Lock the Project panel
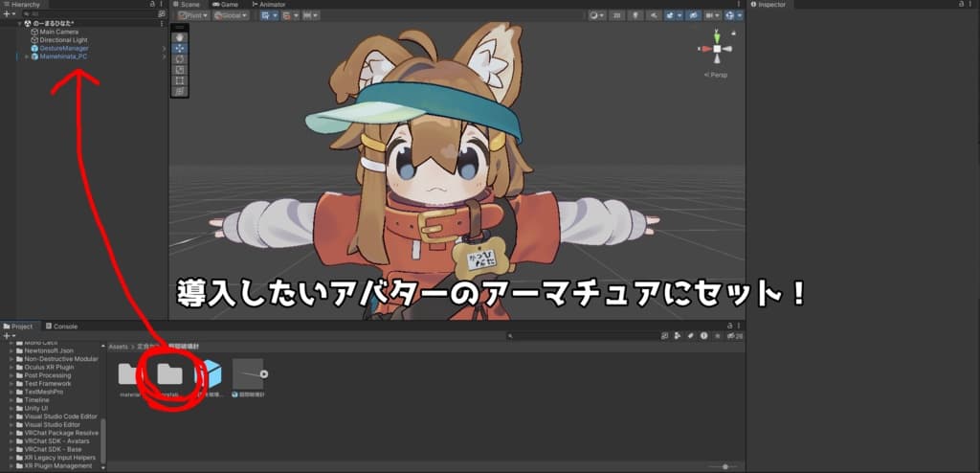This screenshot has width=980, height=473. pos(729,326)
